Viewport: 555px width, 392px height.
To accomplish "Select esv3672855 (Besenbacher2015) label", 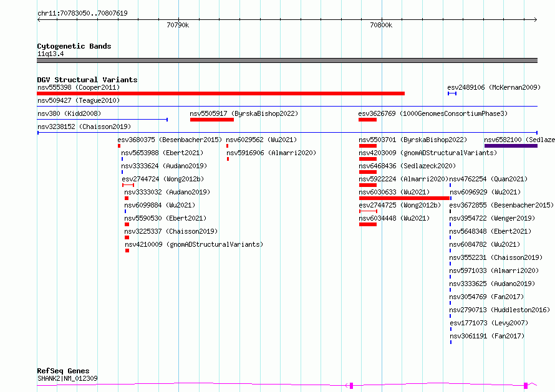I will pos(501,205).
